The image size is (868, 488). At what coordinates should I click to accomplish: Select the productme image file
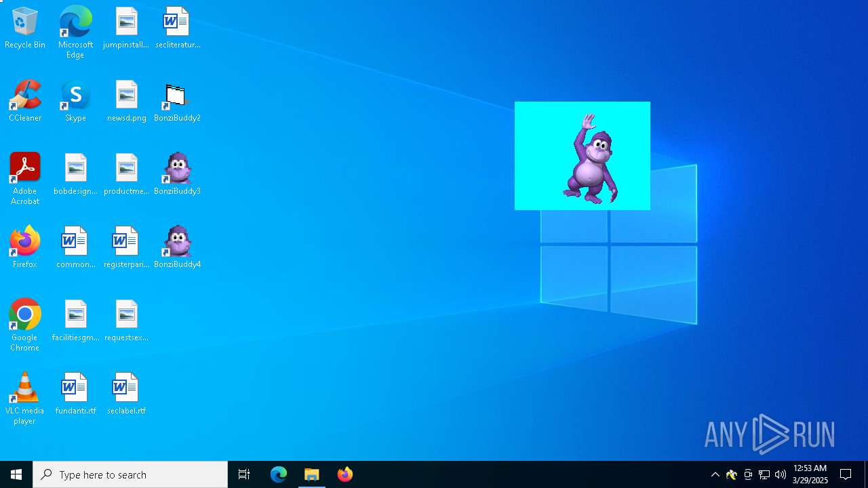tap(126, 175)
